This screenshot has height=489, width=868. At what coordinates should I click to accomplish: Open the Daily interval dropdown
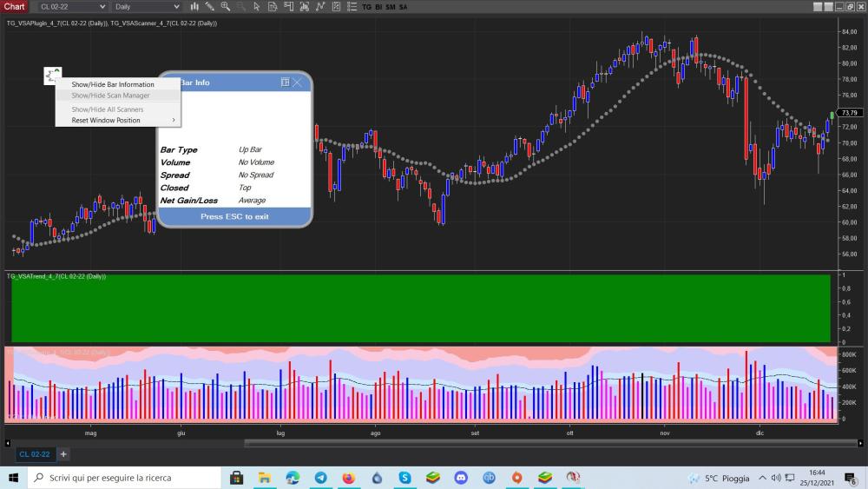click(x=147, y=7)
